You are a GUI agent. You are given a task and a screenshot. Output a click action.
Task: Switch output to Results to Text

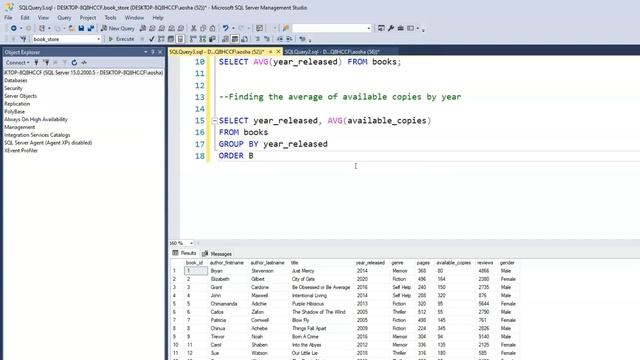pos(225,39)
